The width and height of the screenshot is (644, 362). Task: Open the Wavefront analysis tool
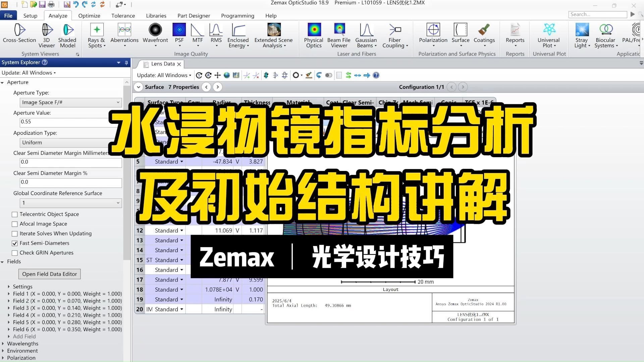click(155, 34)
